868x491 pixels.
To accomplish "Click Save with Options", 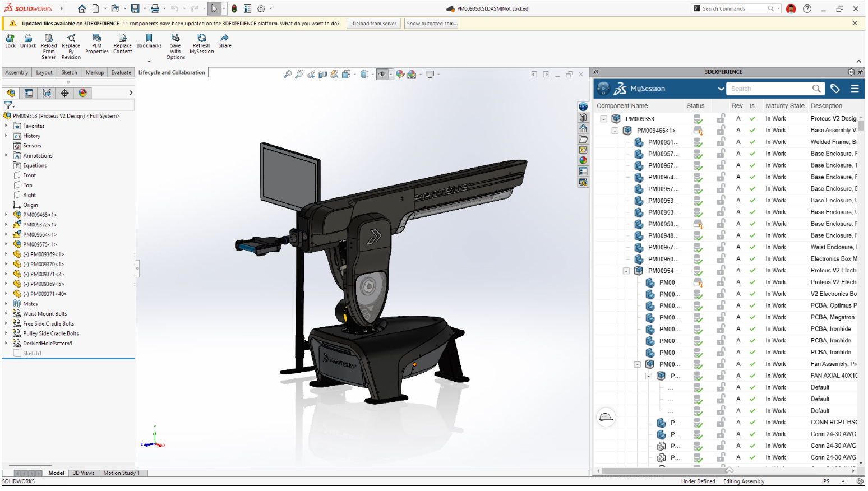I will point(176,38).
